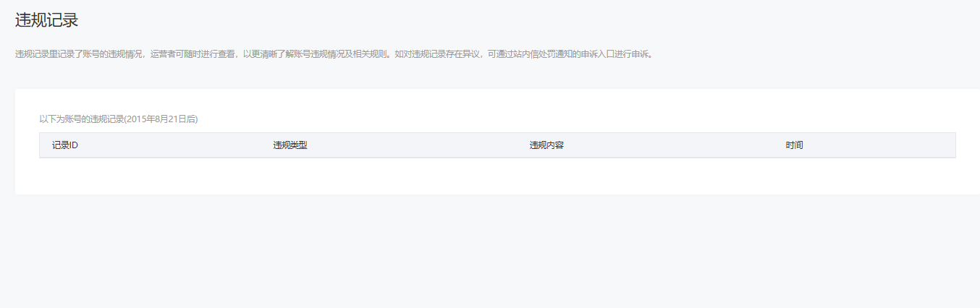The width and height of the screenshot is (980, 308).
Task: Click header row blank space right of 时间
Action: point(879,145)
